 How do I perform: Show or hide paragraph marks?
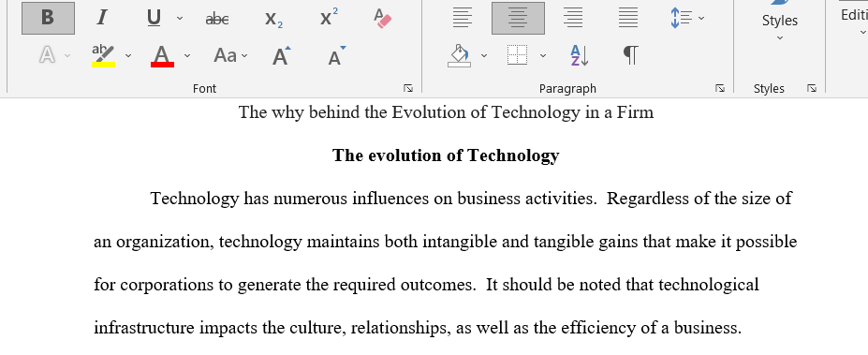(630, 55)
